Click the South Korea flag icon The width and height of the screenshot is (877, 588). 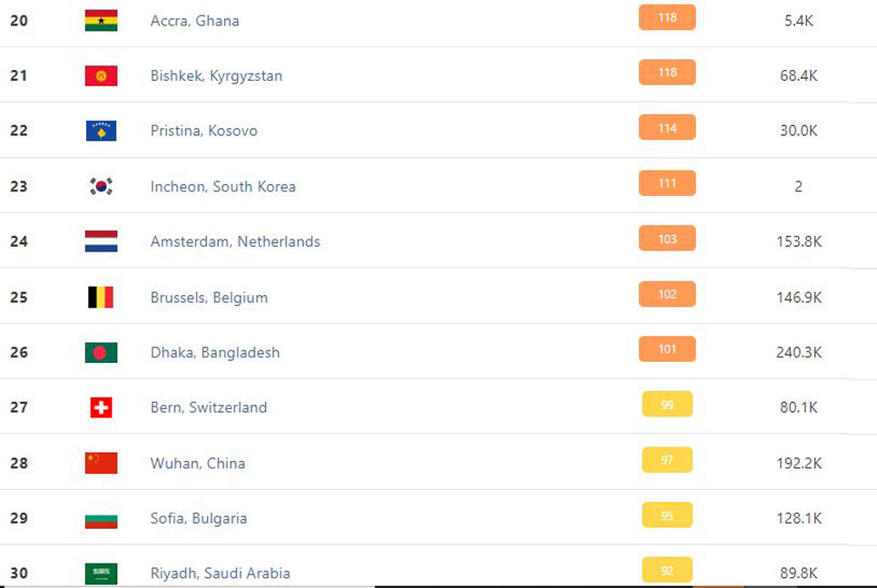[x=102, y=186]
